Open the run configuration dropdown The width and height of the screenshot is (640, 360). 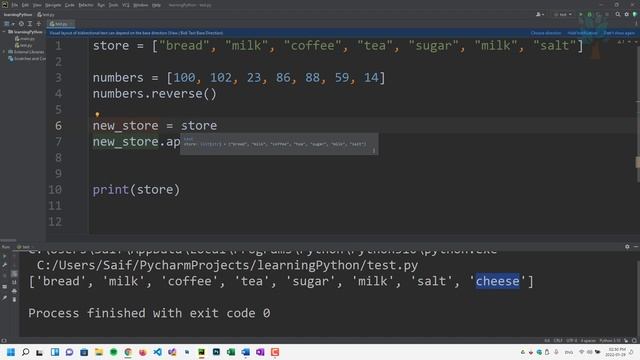click(563, 14)
